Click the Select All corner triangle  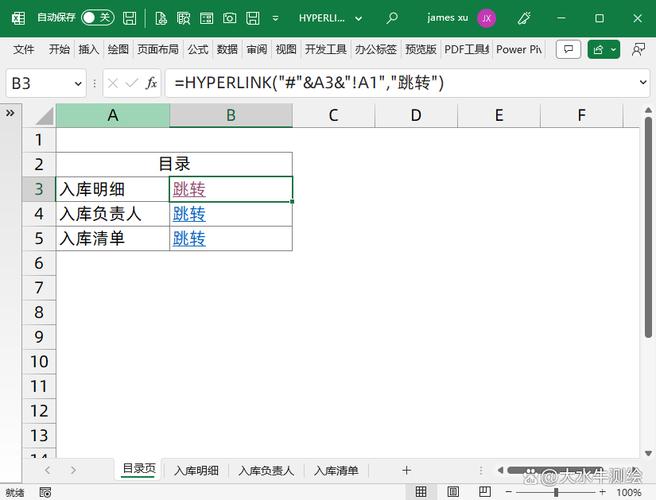tap(45, 116)
